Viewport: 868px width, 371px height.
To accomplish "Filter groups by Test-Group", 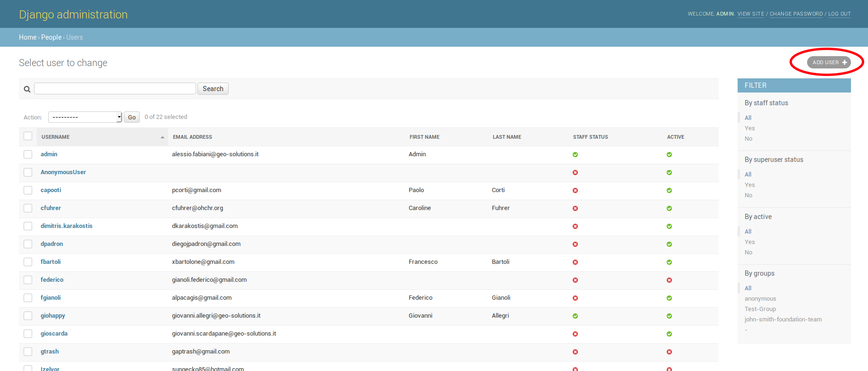I will tap(760, 309).
